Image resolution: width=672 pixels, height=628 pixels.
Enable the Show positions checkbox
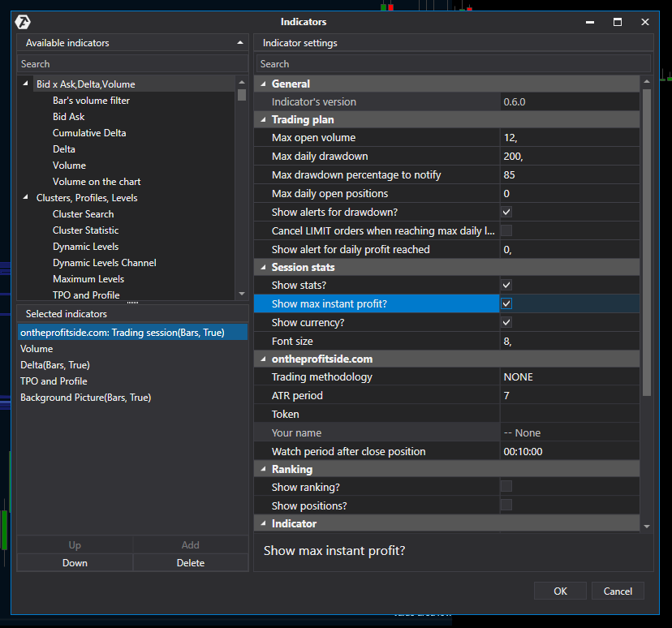[x=506, y=505]
